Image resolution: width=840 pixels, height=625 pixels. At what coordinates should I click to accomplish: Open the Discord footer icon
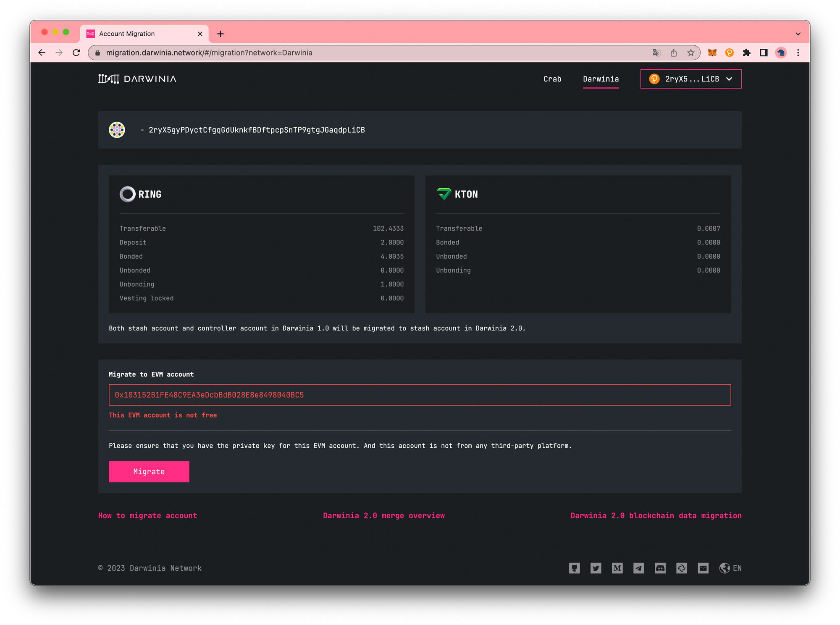pos(660,568)
